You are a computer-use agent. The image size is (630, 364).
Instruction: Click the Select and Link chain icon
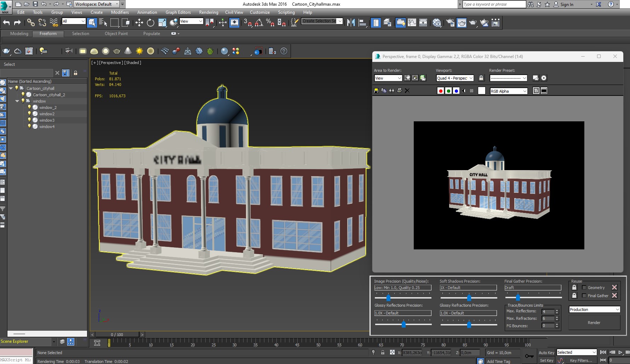pyautogui.click(x=31, y=23)
